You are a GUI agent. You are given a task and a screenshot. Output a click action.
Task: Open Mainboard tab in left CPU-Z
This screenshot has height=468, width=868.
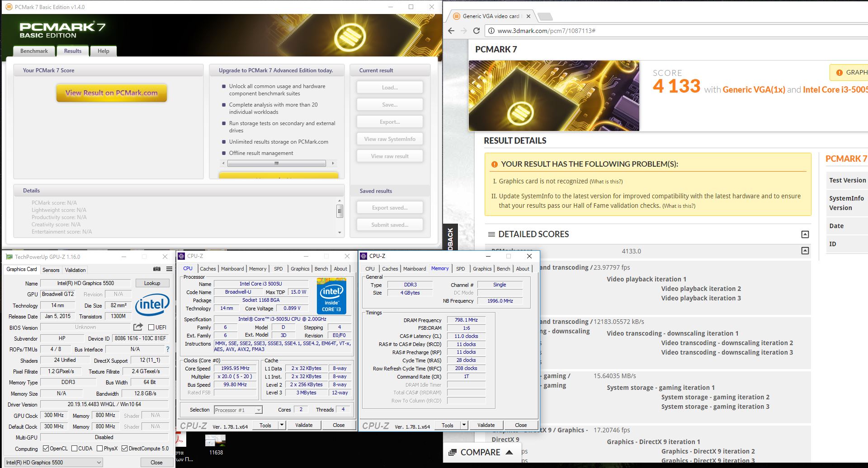232,269
